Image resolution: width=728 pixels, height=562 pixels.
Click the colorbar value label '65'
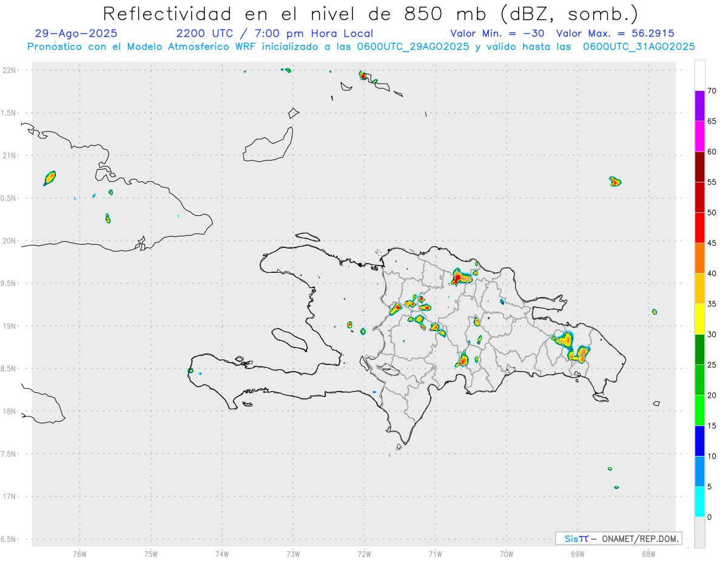click(713, 121)
